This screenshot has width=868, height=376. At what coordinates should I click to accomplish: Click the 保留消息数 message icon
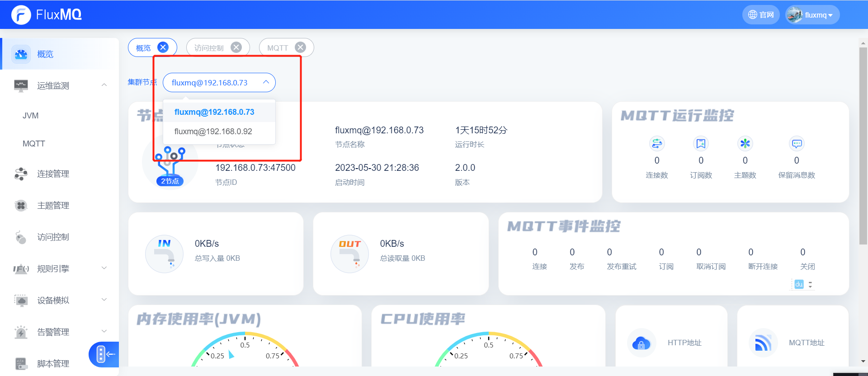pos(796,144)
